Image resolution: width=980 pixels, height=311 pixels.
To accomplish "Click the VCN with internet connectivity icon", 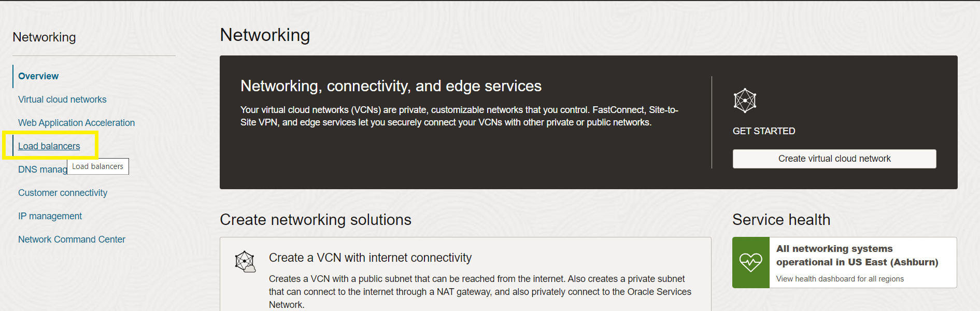I will (x=245, y=261).
